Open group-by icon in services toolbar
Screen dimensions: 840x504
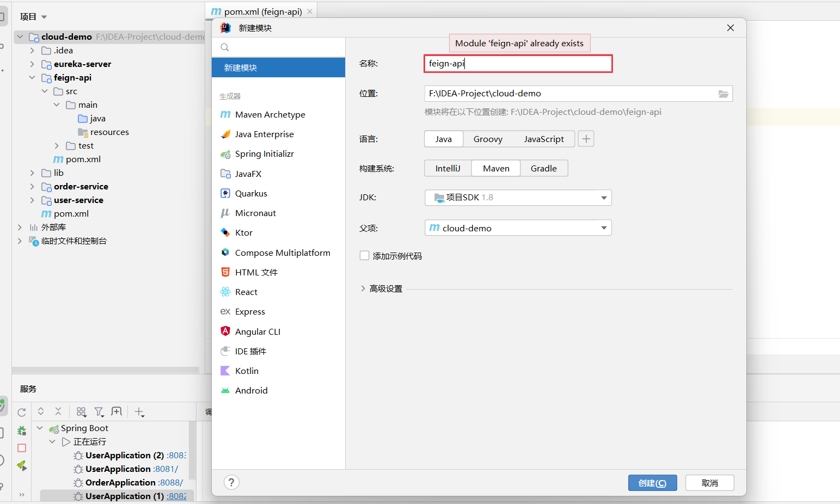[x=81, y=411]
